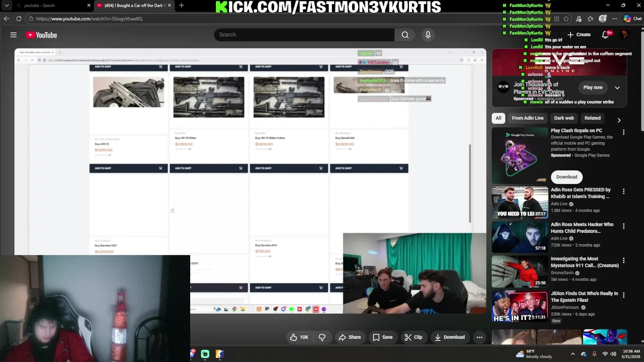Show hidden system tray icons chevron
This screenshot has height=362, width=644.
[573, 354]
